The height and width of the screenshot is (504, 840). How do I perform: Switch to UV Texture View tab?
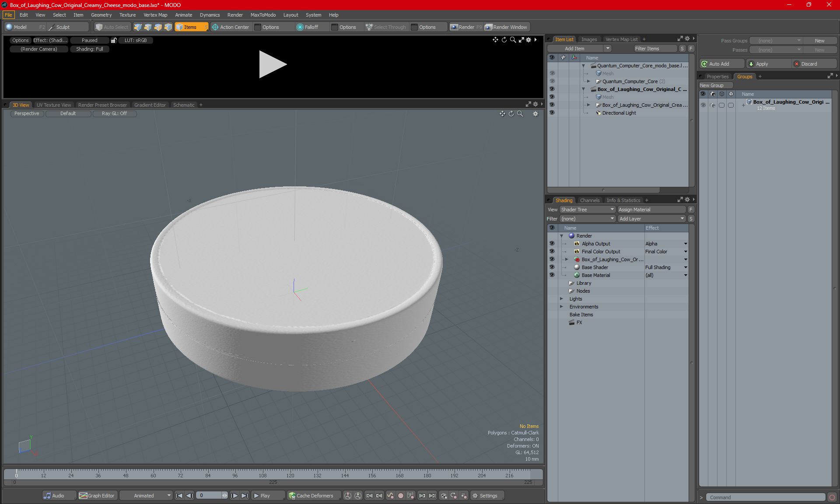click(53, 105)
